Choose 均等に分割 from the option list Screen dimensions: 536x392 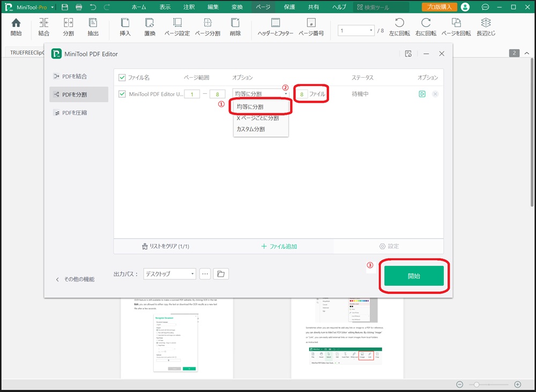(x=261, y=107)
